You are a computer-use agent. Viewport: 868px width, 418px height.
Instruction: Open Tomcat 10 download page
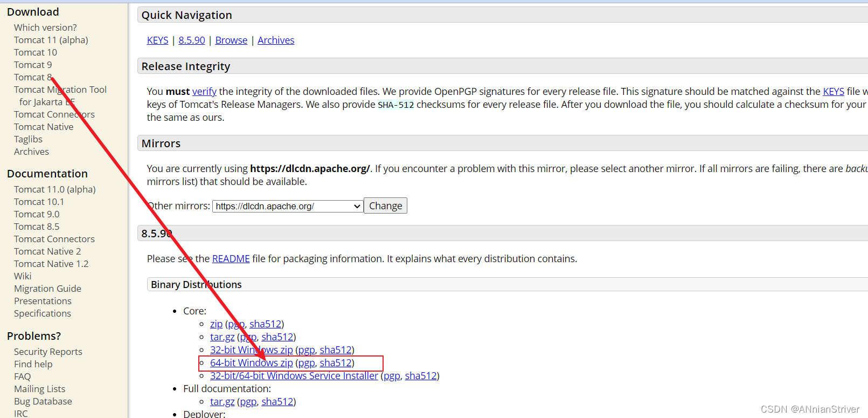point(36,52)
